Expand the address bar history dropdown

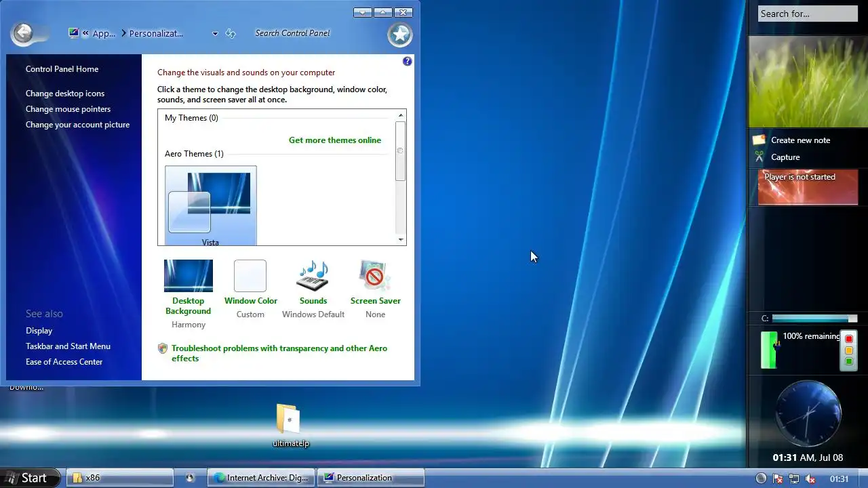coord(215,33)
